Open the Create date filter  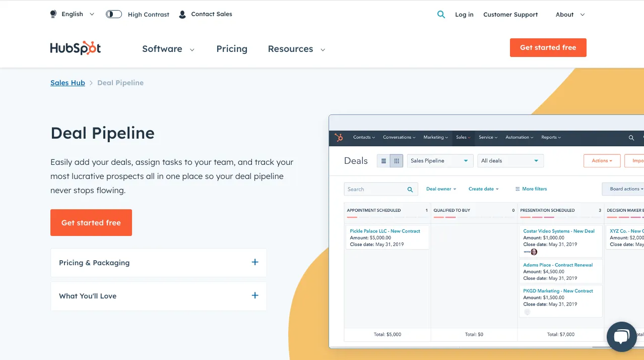[x=483, y=189]
